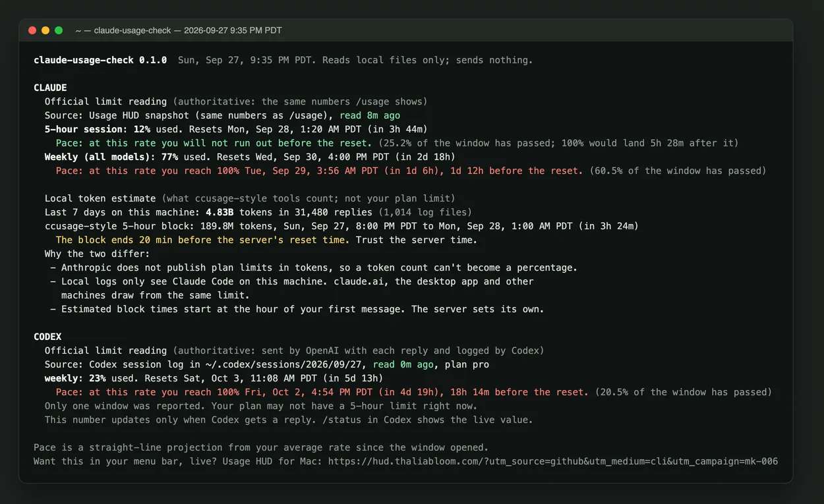Image resolution: width=824 pixels, height=504 pixels.
Task: Click "Local token estimate" label
Action: [x=100, y=198]
